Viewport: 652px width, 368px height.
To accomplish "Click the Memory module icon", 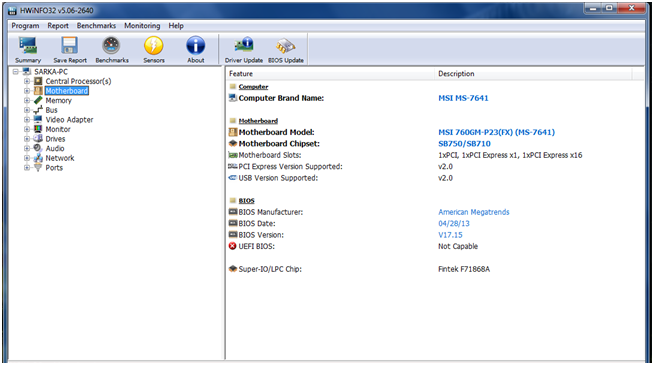I will click(38, 100).
